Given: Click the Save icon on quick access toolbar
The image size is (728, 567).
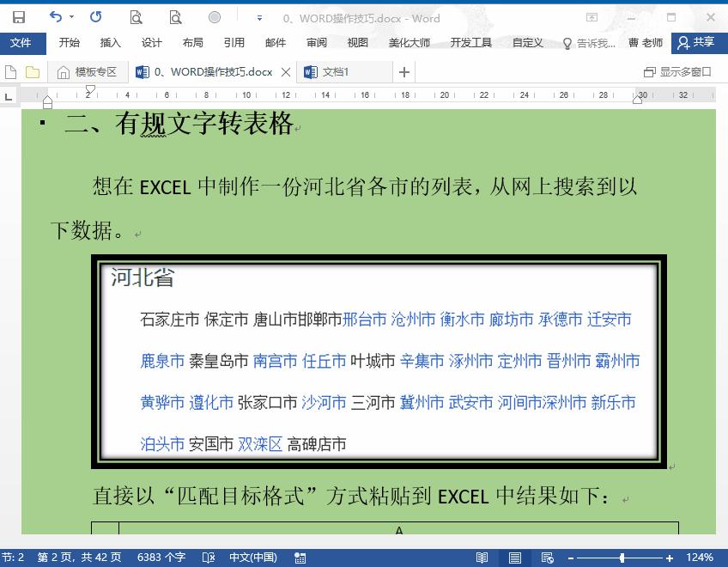Looking at the screenshot, I should point(18,17).
